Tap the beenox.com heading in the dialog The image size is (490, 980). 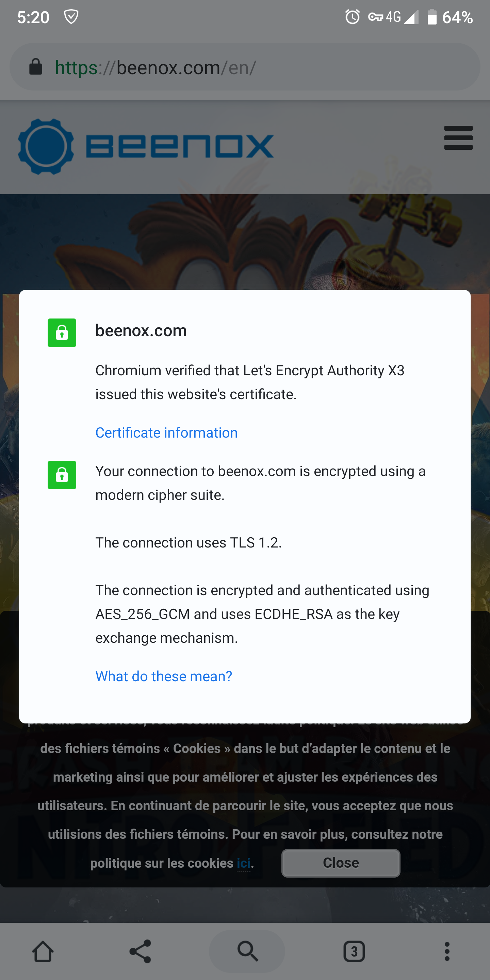point(141,330)
